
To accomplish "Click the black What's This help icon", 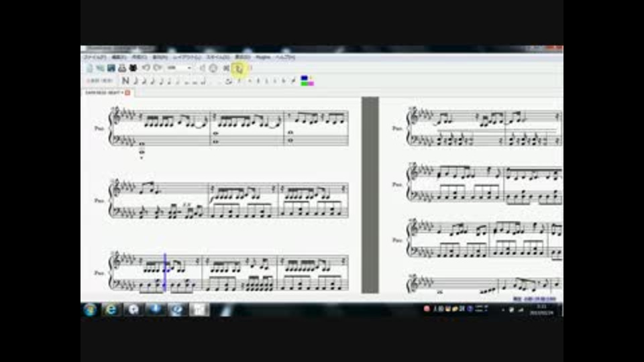I will 133,68.
